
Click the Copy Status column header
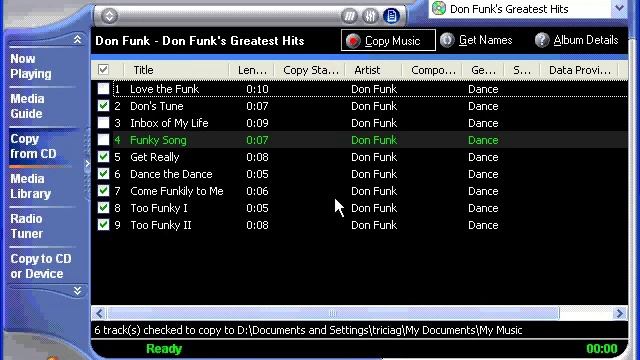pyautogui.click(x=310, y=70)
